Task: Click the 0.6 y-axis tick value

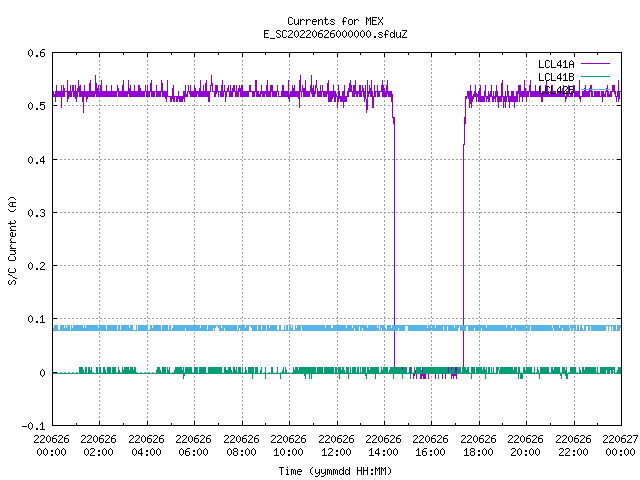Action: click(36, 53)
